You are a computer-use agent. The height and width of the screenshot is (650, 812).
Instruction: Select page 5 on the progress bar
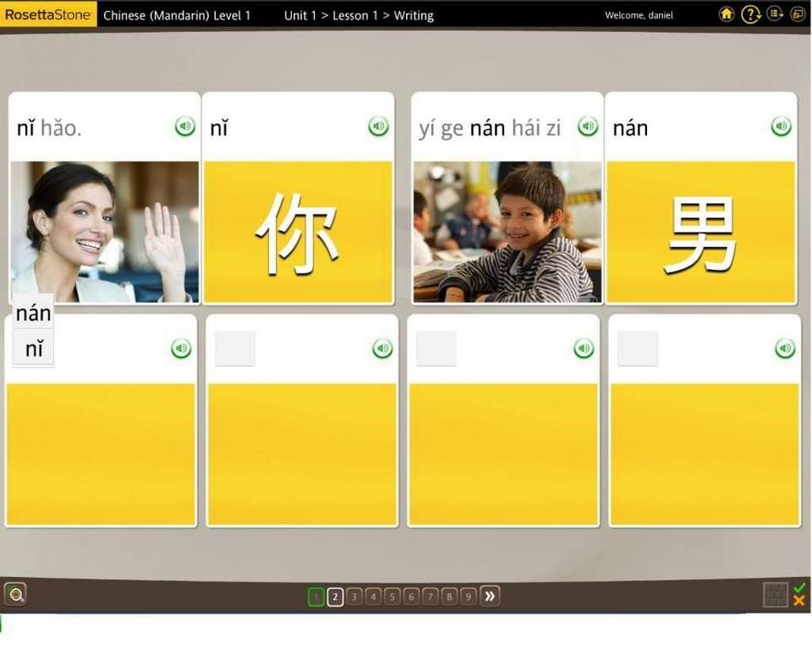click(x=392, y=596)
